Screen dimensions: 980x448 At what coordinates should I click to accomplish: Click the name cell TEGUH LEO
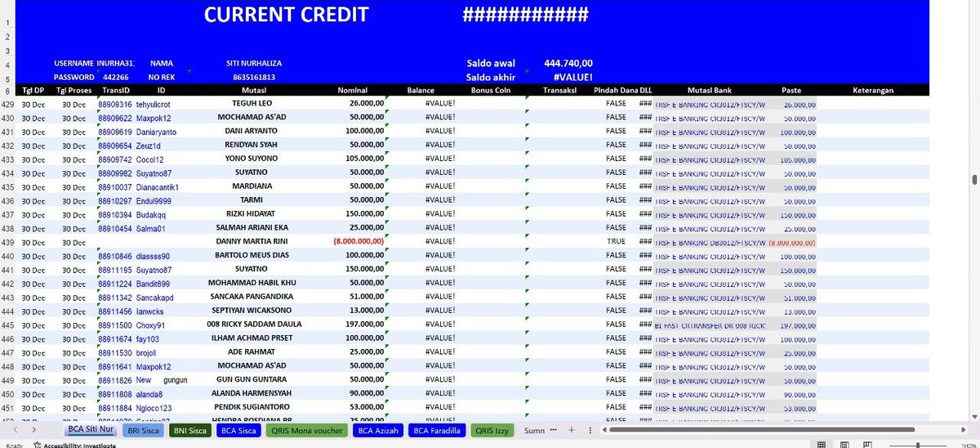tap(254, 104)
